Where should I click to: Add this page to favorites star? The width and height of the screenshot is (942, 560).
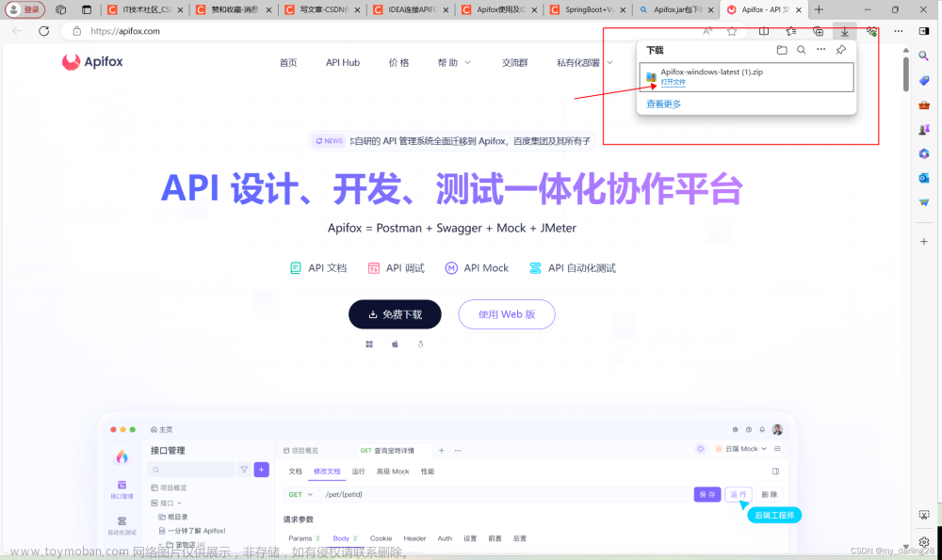[732, 31]
